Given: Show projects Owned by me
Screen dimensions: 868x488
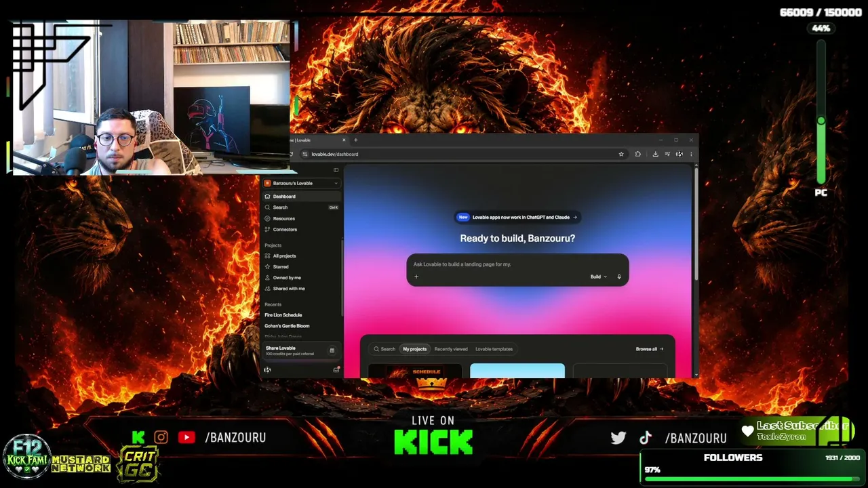Looking at the screenshot, I should (x=301, y=278).
